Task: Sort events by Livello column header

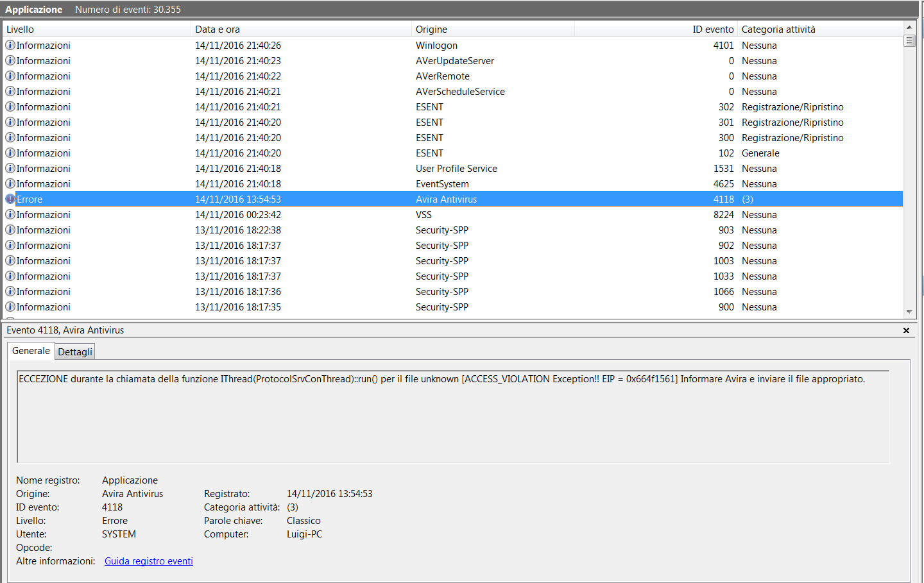Action: 96,30
